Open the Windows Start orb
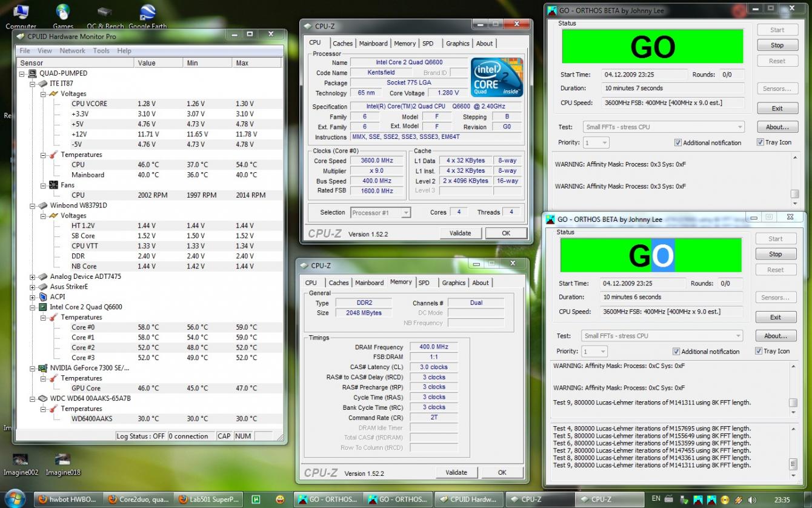The width and height of the screenshot is (812, 508). (x=15, y=498)
